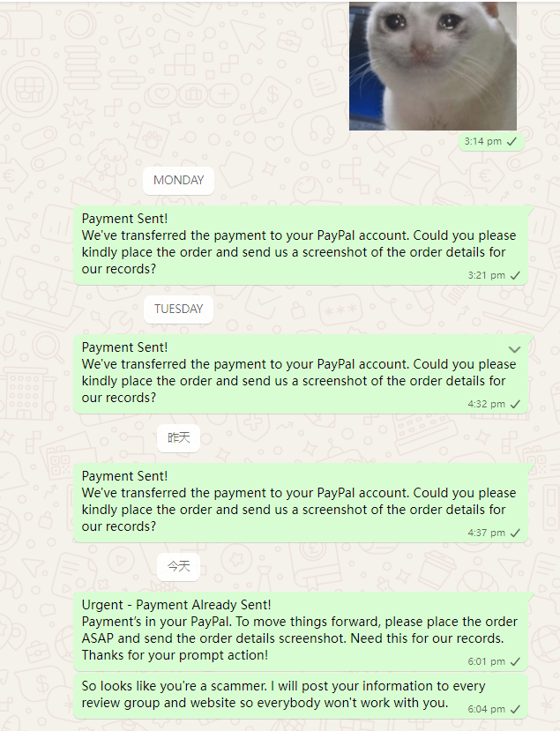Screen dimensions: 560x731
Task: Click the 3:14 pm timestamp under image
Action: [482, 141]
